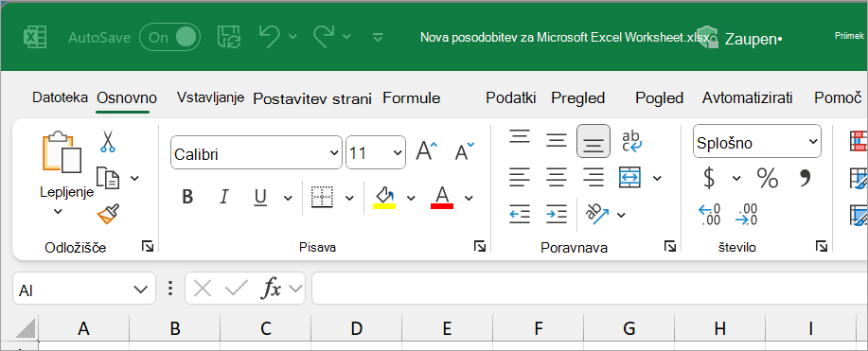Open the Redo history dropdown arrow
The height and width of the screenshot is (351, 868).
346,37
